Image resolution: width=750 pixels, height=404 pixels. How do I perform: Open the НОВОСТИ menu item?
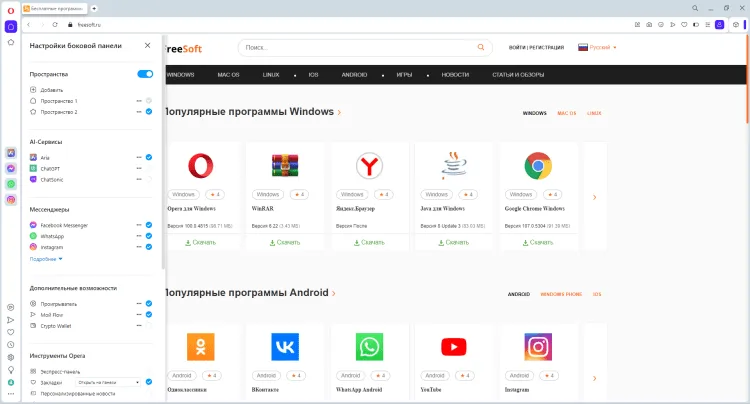point(455,75)
